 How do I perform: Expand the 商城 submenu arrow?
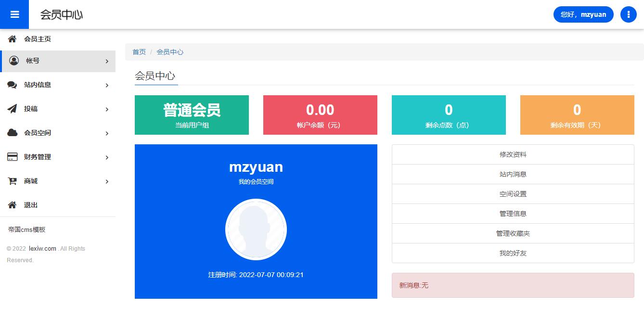click(x=107, y=181)
